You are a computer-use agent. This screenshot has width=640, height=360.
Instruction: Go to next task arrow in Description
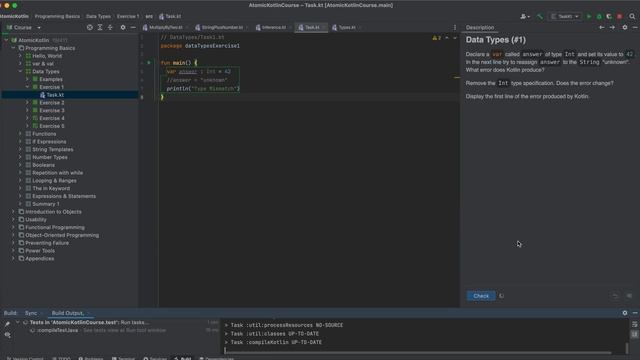[612, 27]
